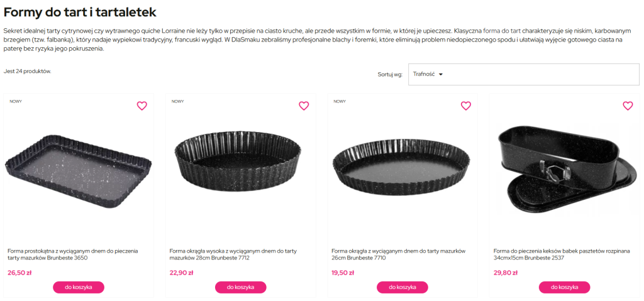Screen dimensions: 644x301
Task: Add Brunbeste 3650 form to cart
Action: coord(79,287)
